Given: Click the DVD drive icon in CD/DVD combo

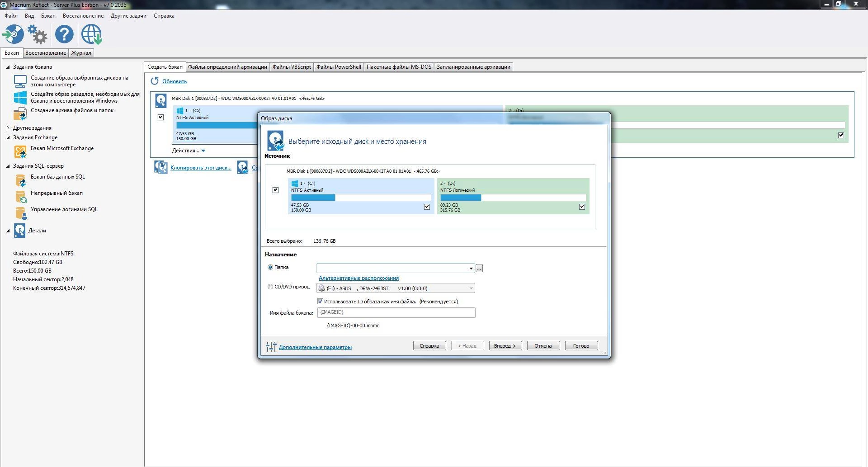Looking at the screenshot, I should pyautogui.click(x=321, y=288).
